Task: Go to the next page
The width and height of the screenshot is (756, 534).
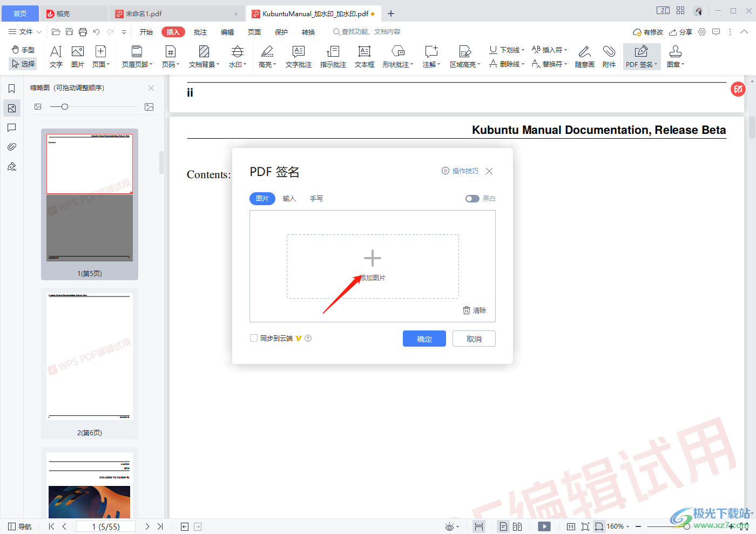Action: (x=147, y=526)
